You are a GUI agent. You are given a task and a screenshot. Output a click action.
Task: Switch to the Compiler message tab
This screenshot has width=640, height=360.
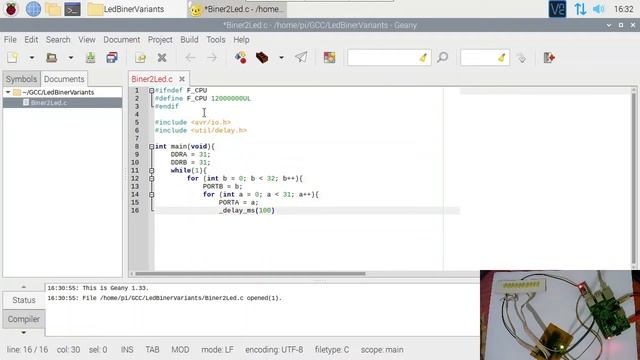[x=24, y=319]
